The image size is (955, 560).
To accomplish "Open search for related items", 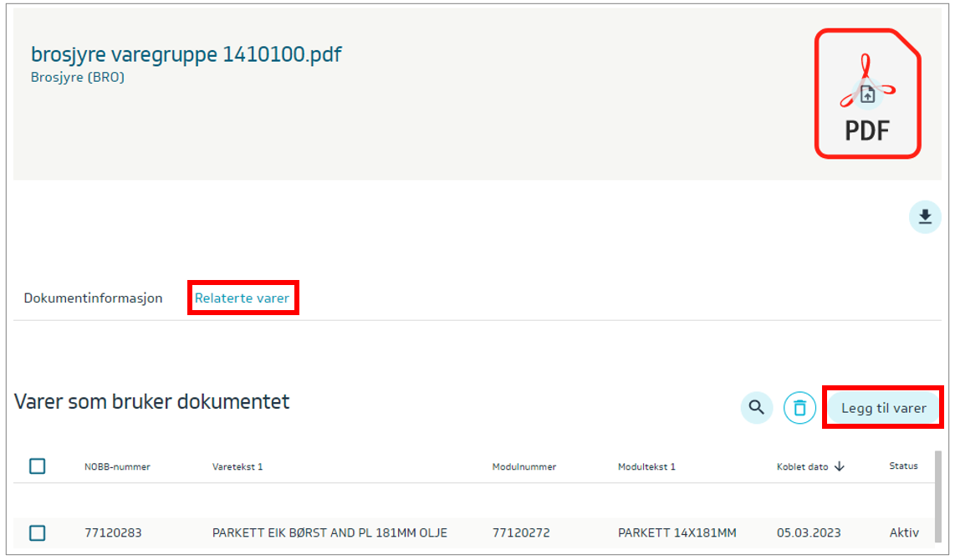I will tap(756, 408).
